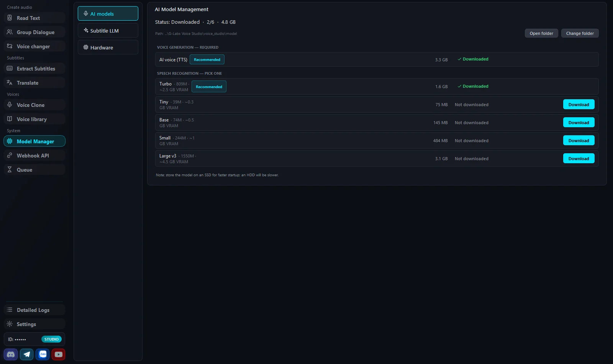613x364 pixels.
Task: Open the model folder
Action: (541, 33)
